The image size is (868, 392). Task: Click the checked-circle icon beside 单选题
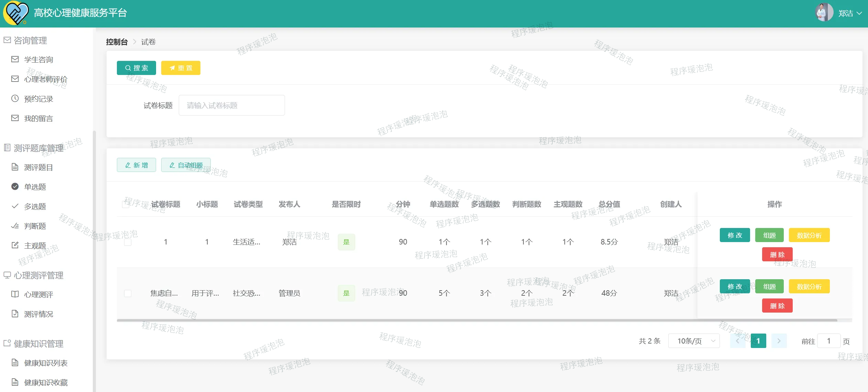[15, 187]
